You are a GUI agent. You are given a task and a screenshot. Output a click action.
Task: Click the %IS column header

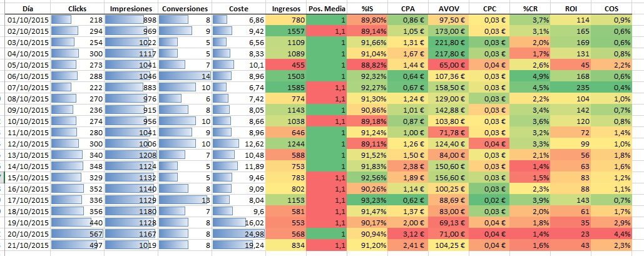point(368,9)
